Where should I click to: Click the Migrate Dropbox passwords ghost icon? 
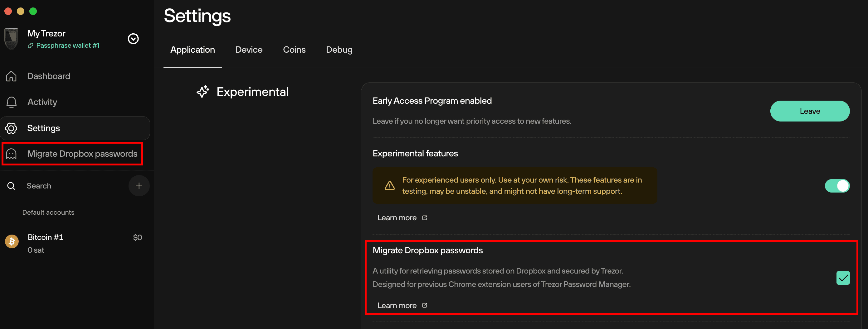(11, 154)
